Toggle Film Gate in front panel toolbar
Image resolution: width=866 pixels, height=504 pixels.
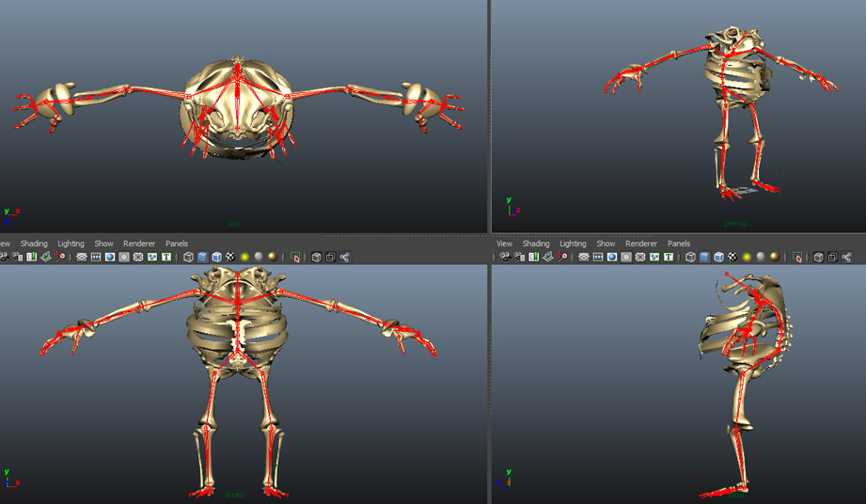click(96, 257)
